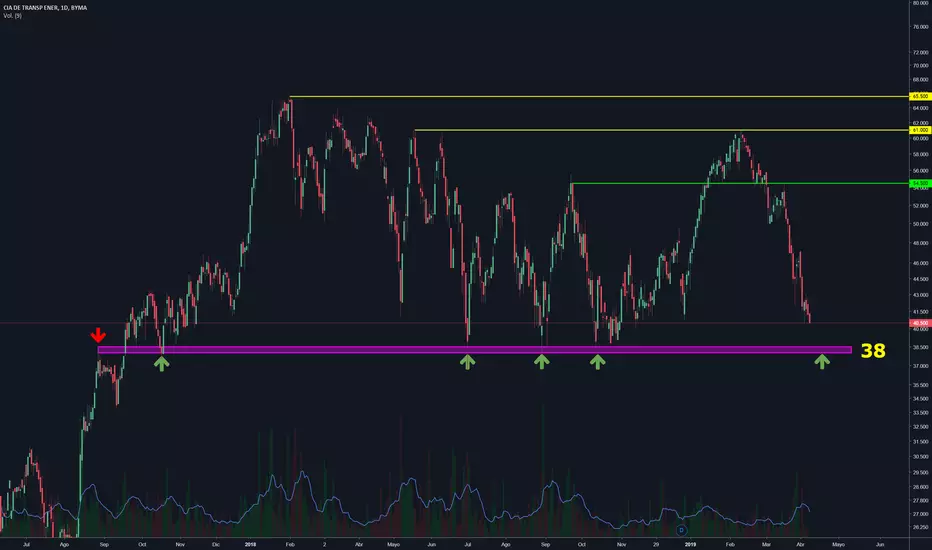The width and height of the screenshot is (932, 550).
Task: Click the yellow 65.500 price label
Action: pos(920,96)
